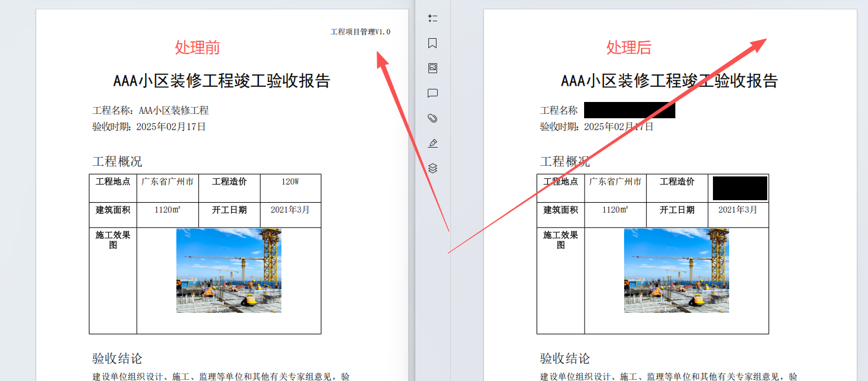Click the redacted 工程造价 value cell
The image size is (868, 381).
[740, 188]
